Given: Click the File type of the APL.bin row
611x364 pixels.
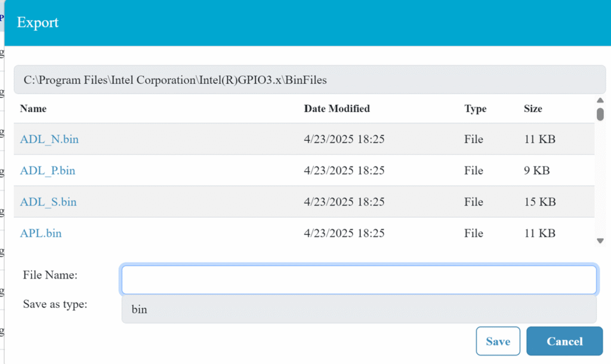Looking at the screenshot, I should pyautogui.click(x=473, y=233).
